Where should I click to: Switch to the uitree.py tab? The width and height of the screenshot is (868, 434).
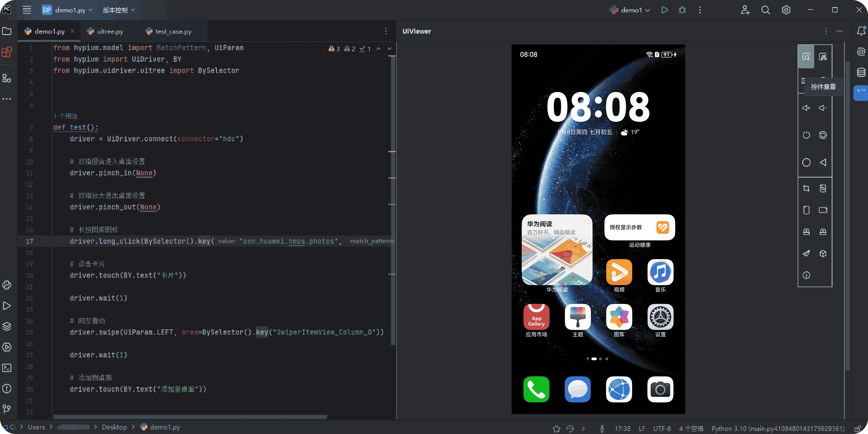(110, 31)
